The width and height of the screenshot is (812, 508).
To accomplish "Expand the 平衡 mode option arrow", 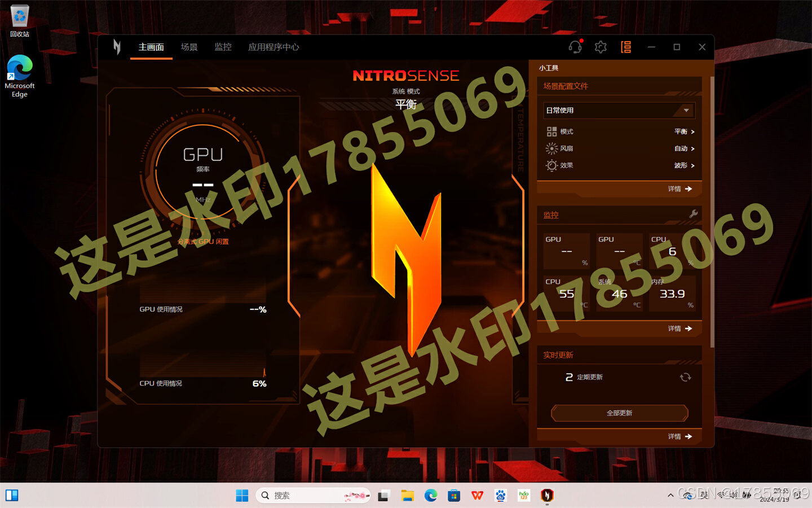I will 692,132.
